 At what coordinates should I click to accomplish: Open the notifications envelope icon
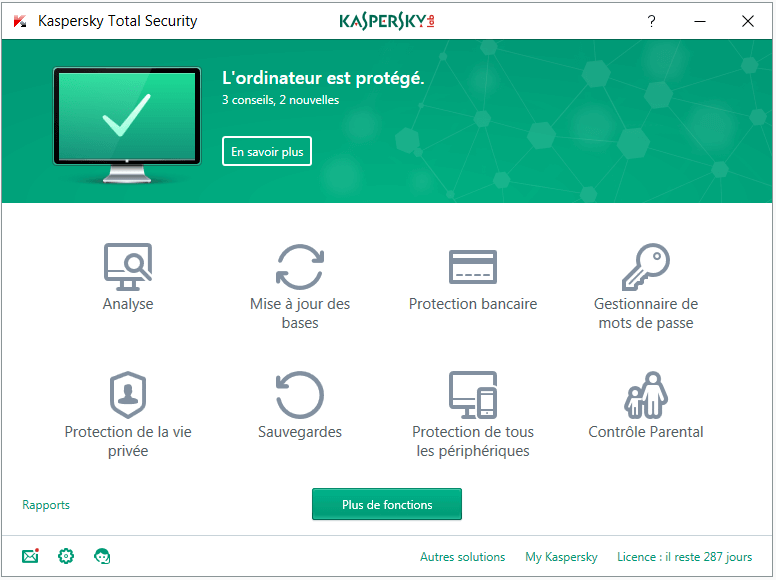point(30,556)
